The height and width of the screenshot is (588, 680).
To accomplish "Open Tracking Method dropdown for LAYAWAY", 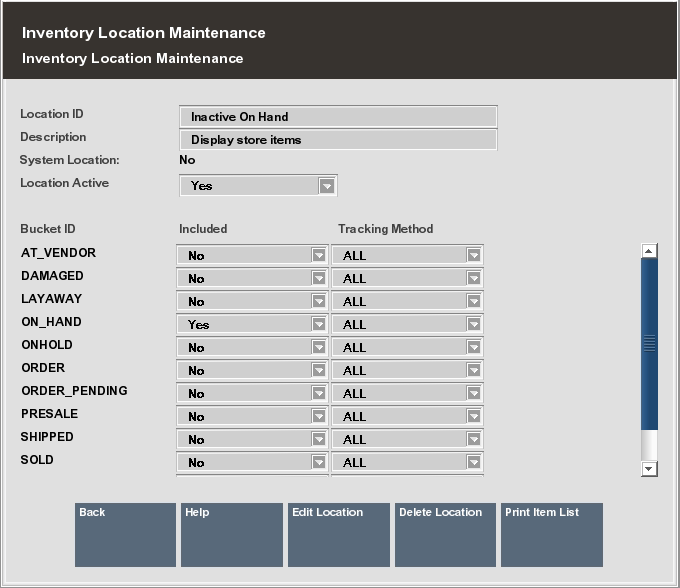I will point(407,301).
